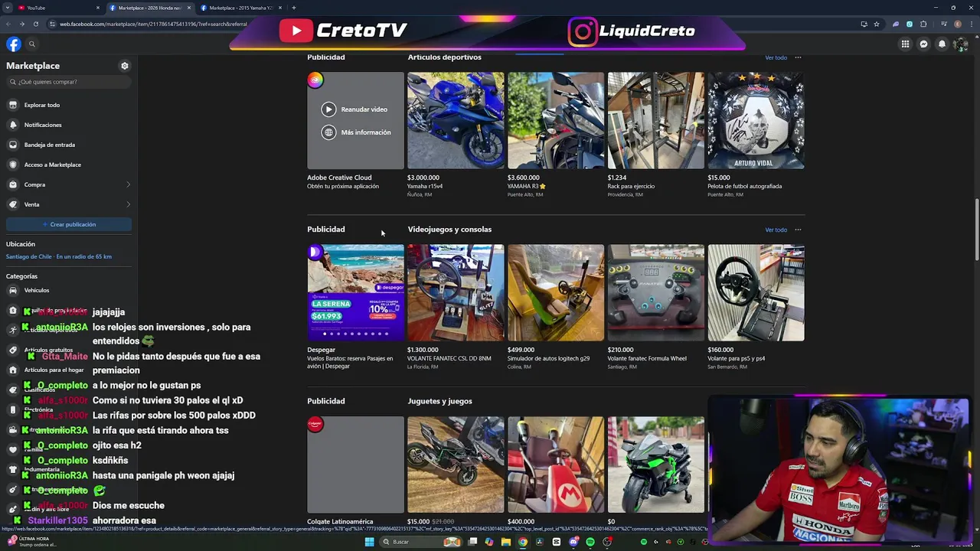
Task: Click the Adobe Creative Cloud ad logo
Action: pyautogui.click(x=315, y=80)
